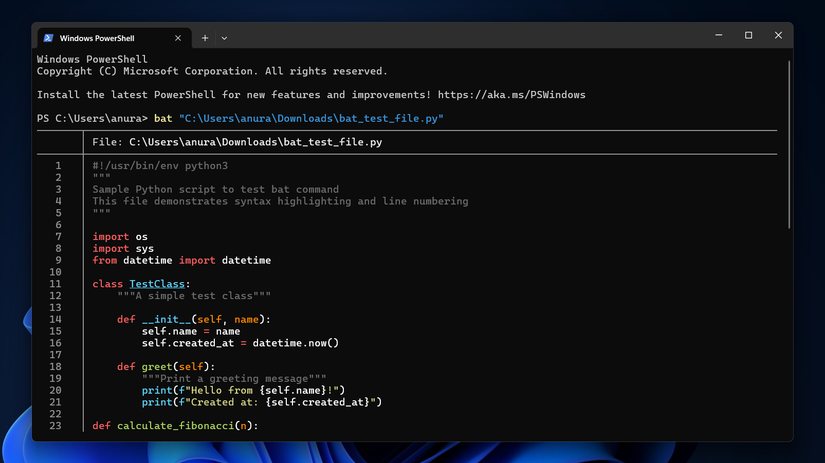825x463 pixels.
Task: Close the terminal window
Action: 778,35
